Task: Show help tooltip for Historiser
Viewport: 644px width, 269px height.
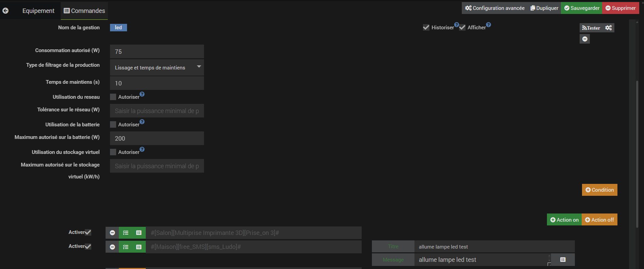Action: point(457,25)
